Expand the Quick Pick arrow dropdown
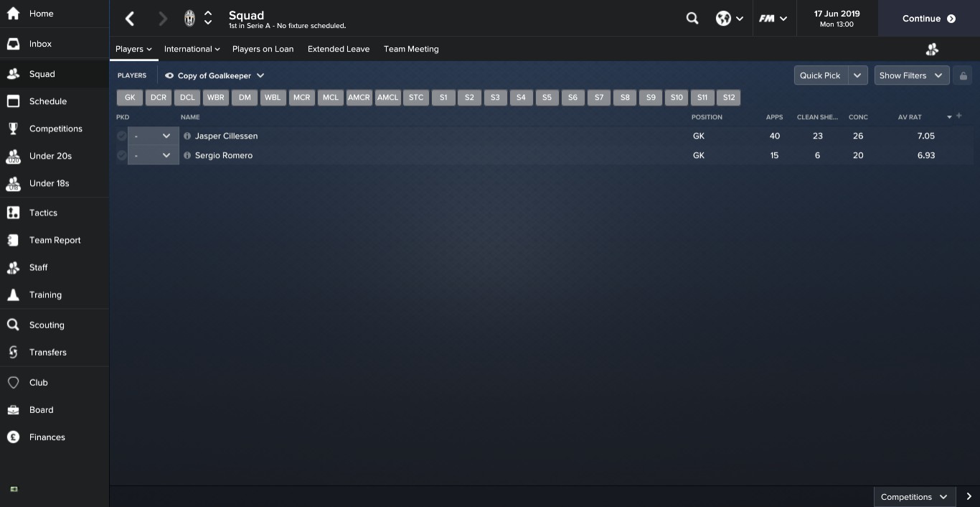The image size is (980, 507). click(857, 75)
